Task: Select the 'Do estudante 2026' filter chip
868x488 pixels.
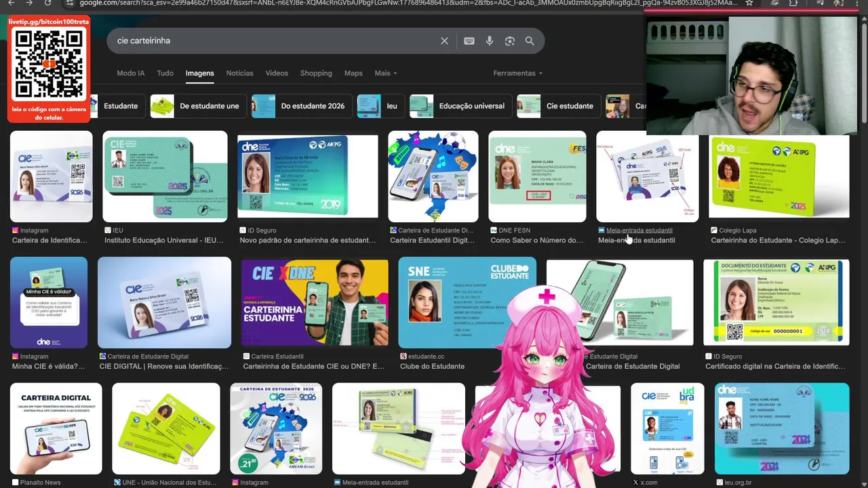Action: (301, 106)
